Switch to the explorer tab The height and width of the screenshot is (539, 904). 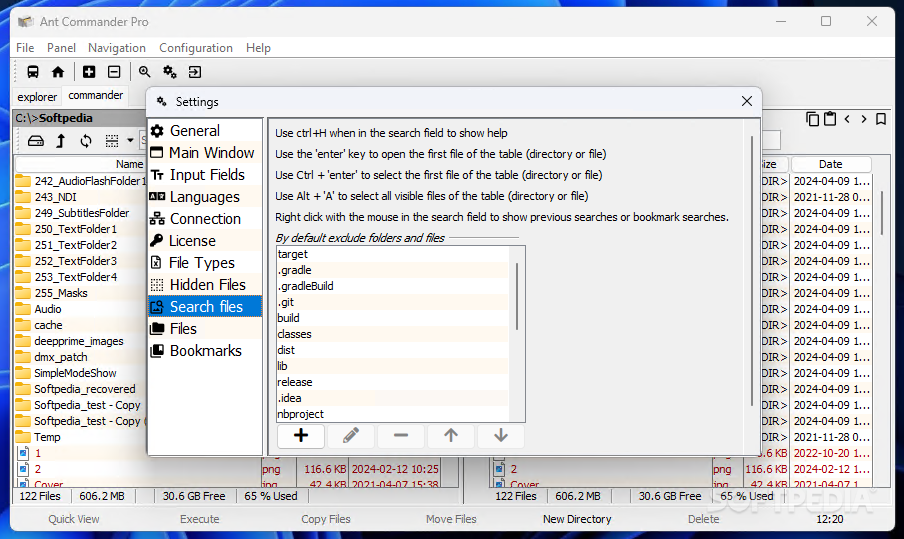pyautogui.click(x=37, y=97)
